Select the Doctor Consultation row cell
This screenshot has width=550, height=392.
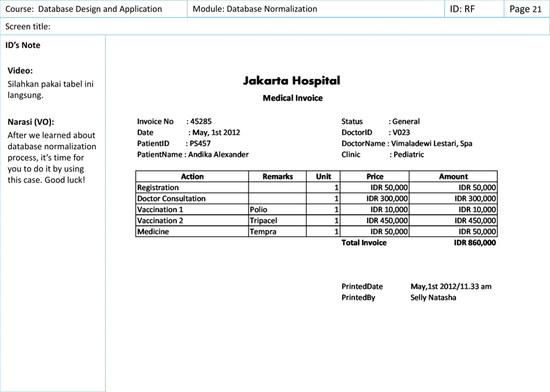coord(192,198)
